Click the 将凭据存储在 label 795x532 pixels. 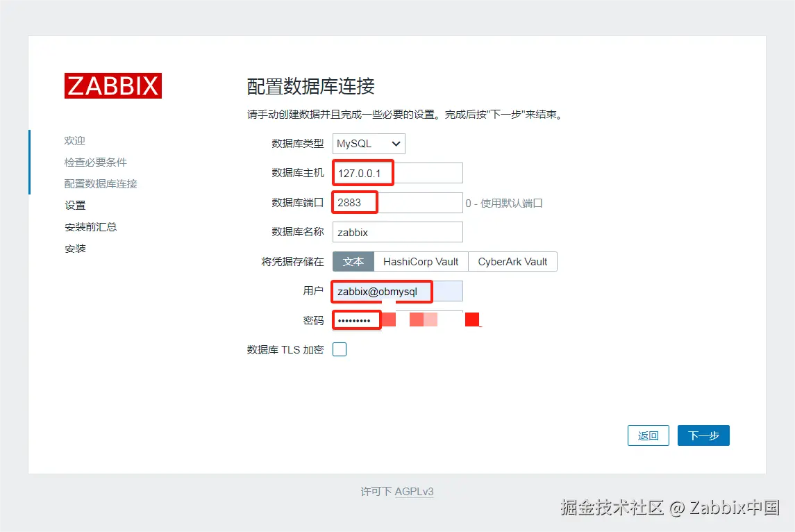(292, 262)
